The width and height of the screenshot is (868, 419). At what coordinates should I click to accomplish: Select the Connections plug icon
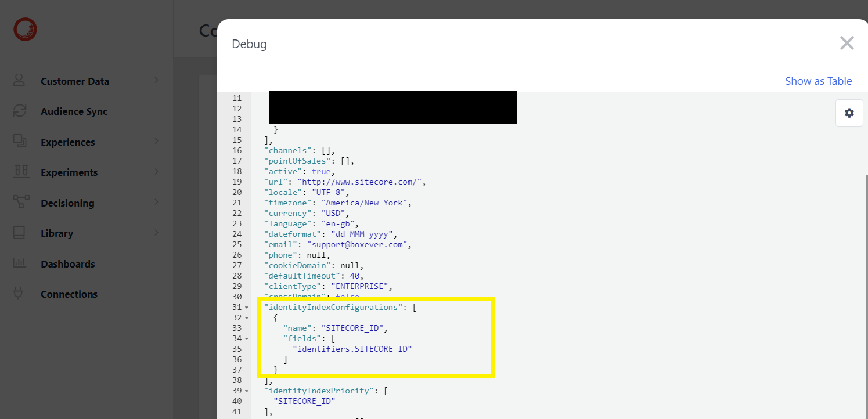click(x=19, y=294)
